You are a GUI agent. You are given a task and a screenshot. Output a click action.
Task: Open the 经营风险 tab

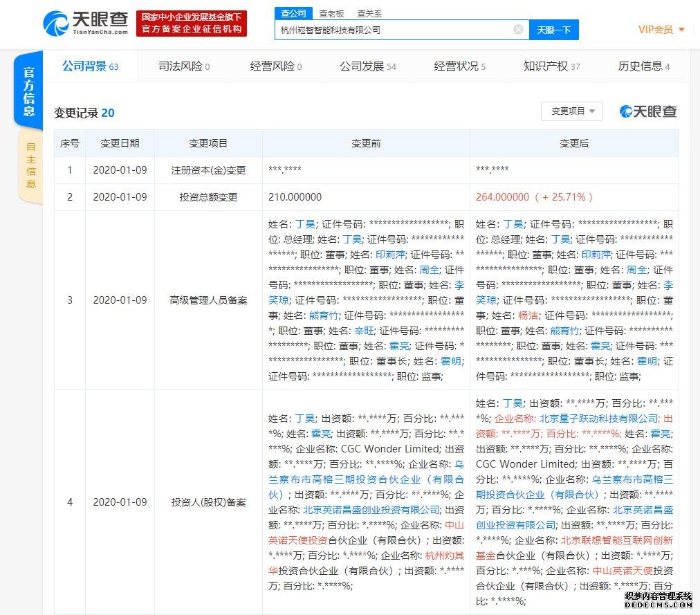275,66
